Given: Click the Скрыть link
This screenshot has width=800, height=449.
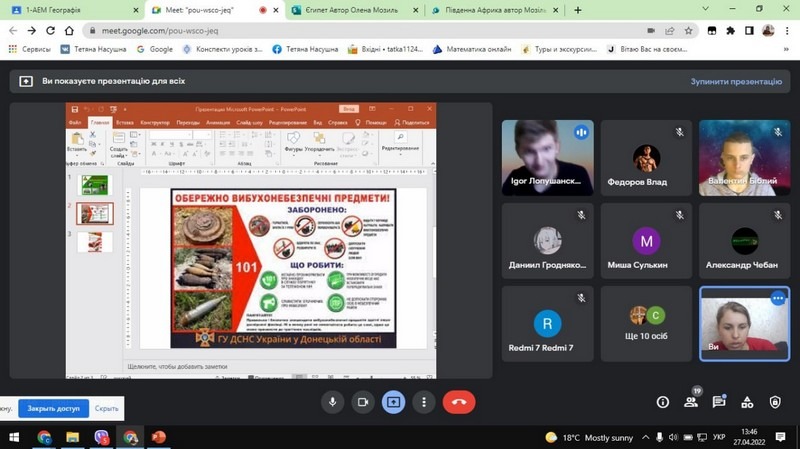Looking at the screenshot, I should (106, 408).
